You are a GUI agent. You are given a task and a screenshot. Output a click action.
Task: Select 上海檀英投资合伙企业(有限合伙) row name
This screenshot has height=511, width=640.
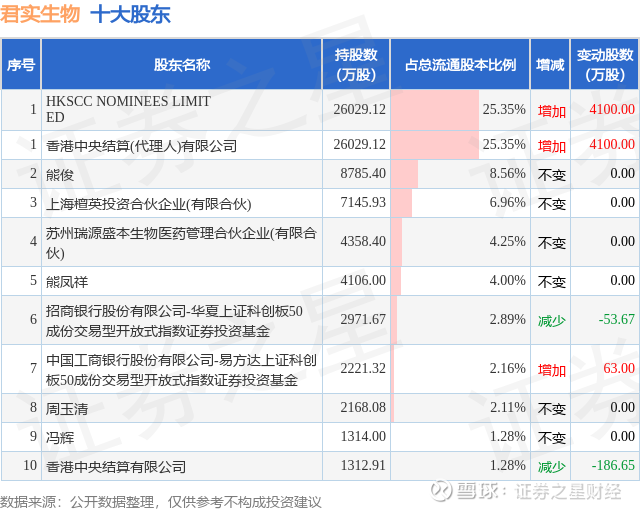(148, 204)
